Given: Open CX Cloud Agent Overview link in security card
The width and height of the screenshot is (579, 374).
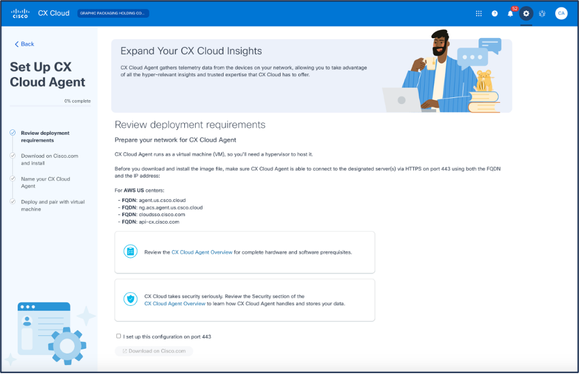Looking at the screenshot, I should pos(175,303).
